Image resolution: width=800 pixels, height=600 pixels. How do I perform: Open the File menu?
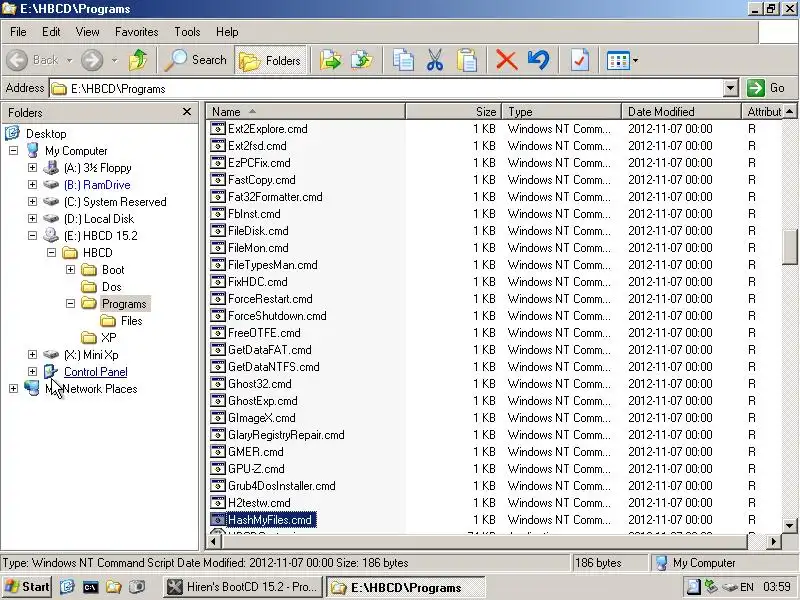pos(18,32)
